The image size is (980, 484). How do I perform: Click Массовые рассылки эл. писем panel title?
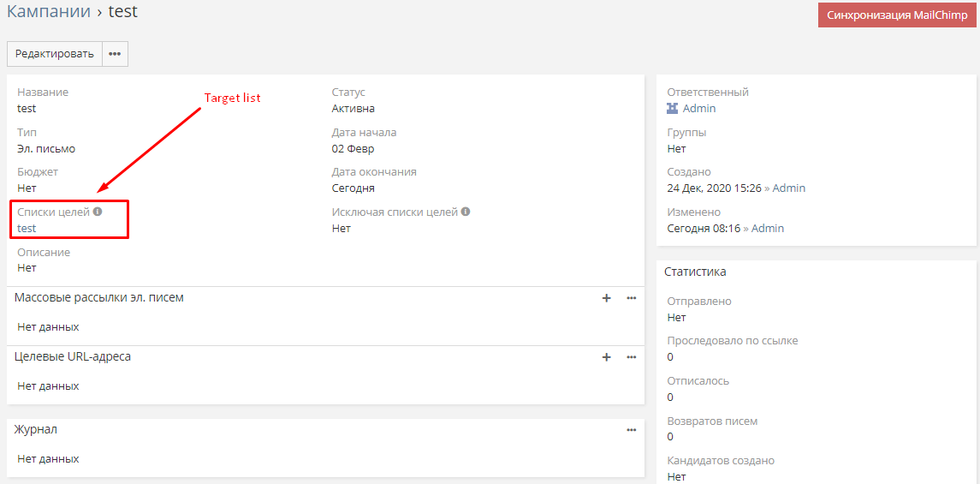[99, 298]
